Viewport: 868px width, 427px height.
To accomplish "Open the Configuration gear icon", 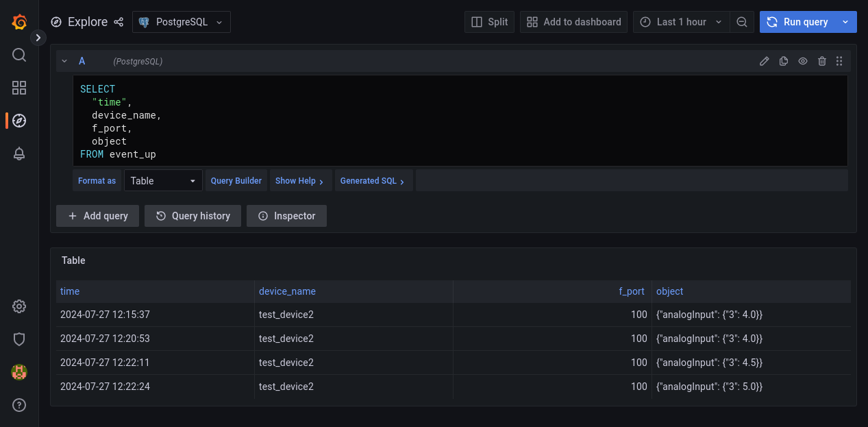I will [19, 306].
